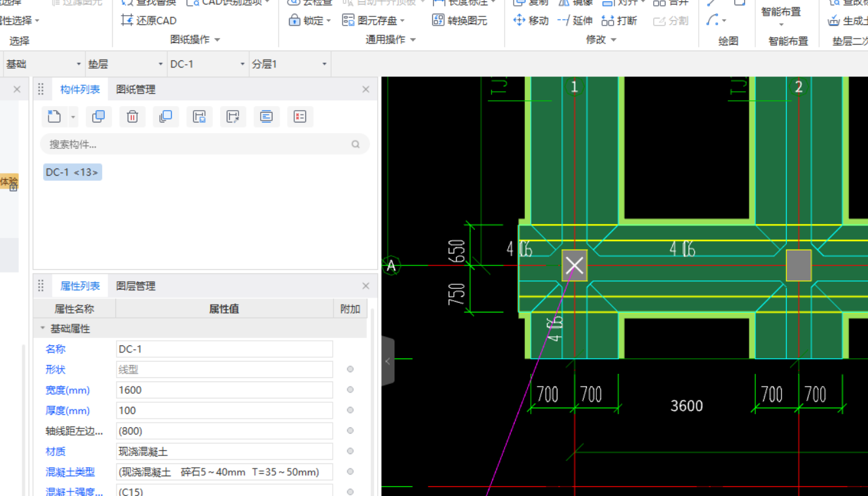This screenshot has height=496, width=868.
Task: Click the 厚度(mm) property name link
Action: (x=67, y=410)
